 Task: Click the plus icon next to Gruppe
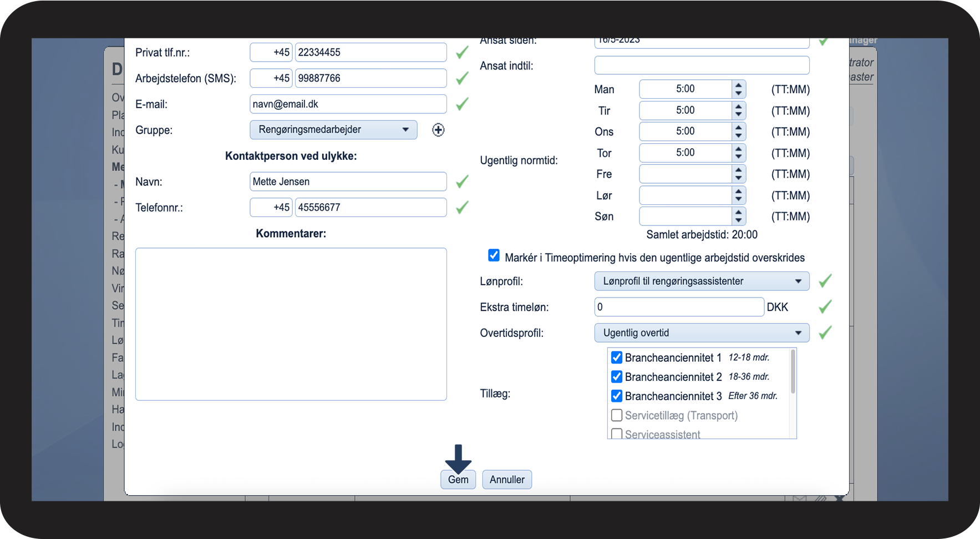(438, 130)
